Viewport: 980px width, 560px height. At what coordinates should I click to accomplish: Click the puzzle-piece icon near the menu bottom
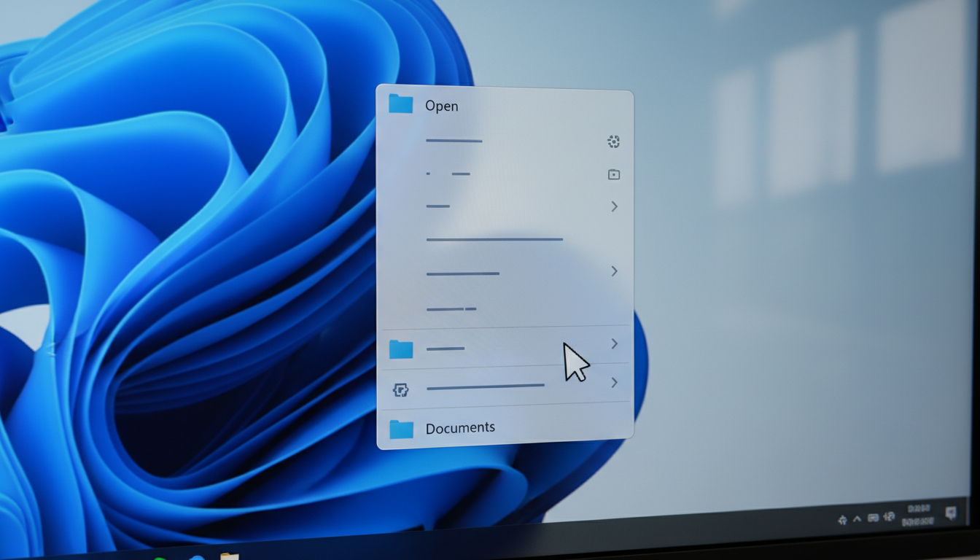pyautogui.click(x=400, y=390)
